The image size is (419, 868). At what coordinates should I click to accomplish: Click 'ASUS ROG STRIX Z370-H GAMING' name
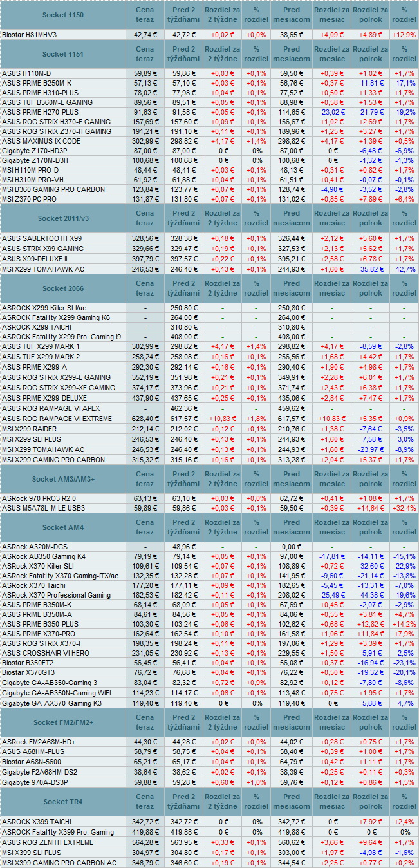(57, 131)
